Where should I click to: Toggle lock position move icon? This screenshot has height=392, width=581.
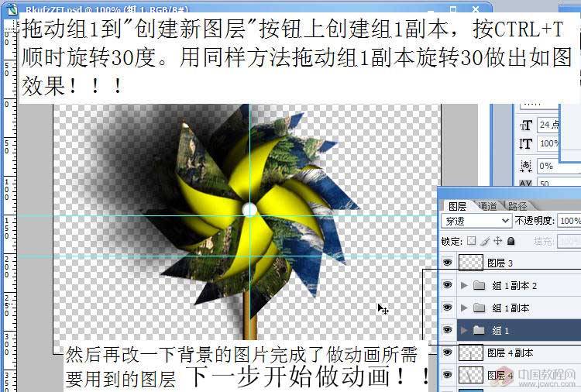[497, 241]
